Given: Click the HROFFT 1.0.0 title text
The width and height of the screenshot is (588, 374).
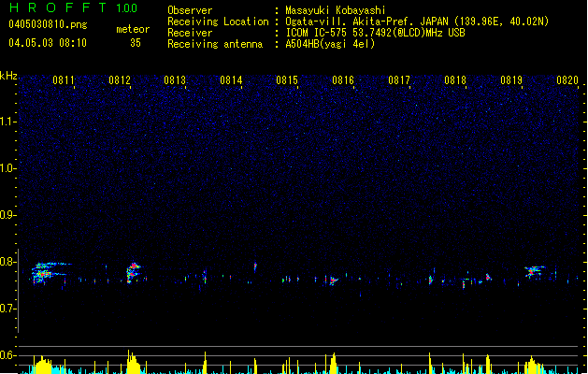Looking at the screenshot, I should click(73, 7).
